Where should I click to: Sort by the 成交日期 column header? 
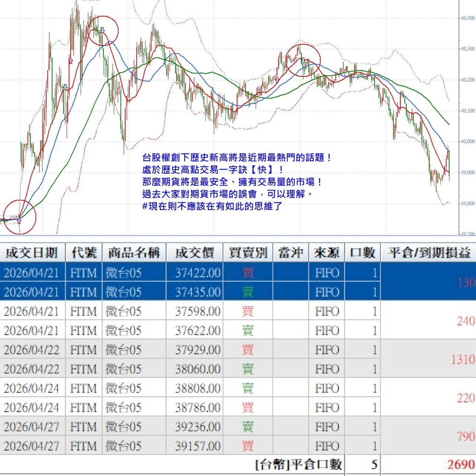tap(32, 253)
